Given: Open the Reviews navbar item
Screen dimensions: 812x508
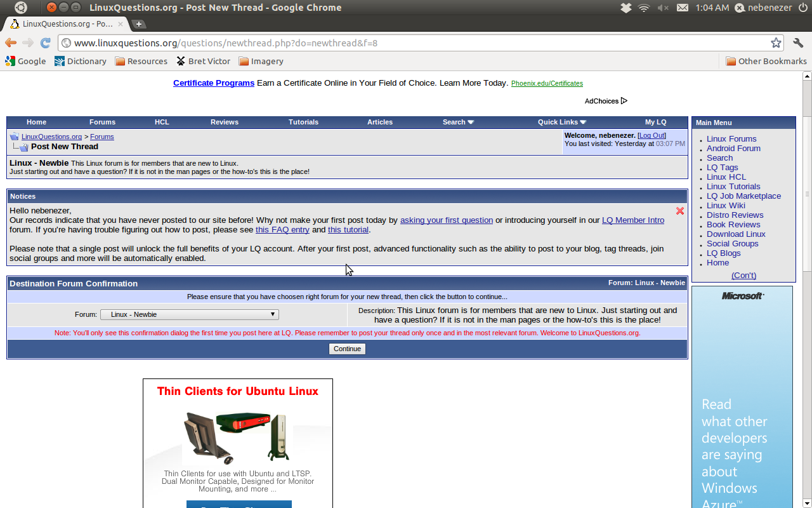Looking at the screenshot, I should [x=225, y=122].
